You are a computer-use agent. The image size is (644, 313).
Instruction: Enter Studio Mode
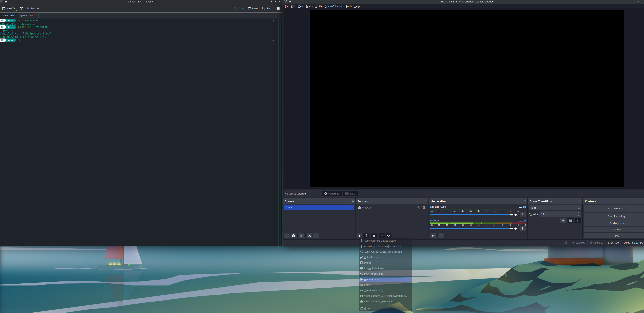(617, 223)
